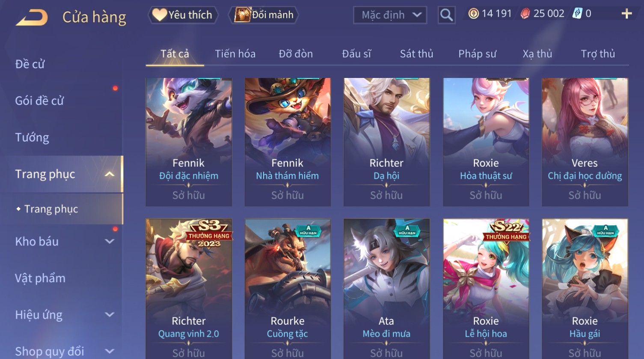Expand the Hiệu ứng sidebar section
644x359 pixels.
click(110, 315)
